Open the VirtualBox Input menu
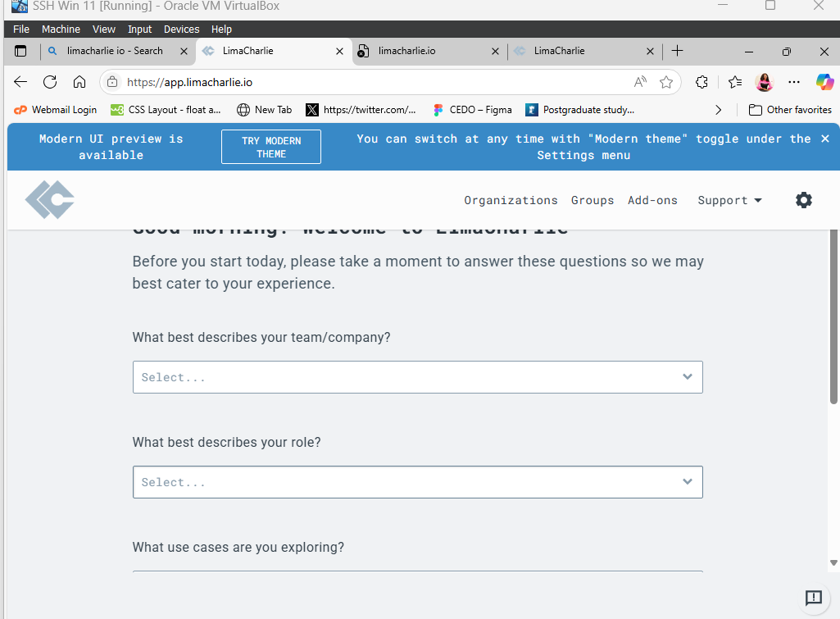Image resolution: width=840 pixels, height=619 pixels. tap(140, 30)
